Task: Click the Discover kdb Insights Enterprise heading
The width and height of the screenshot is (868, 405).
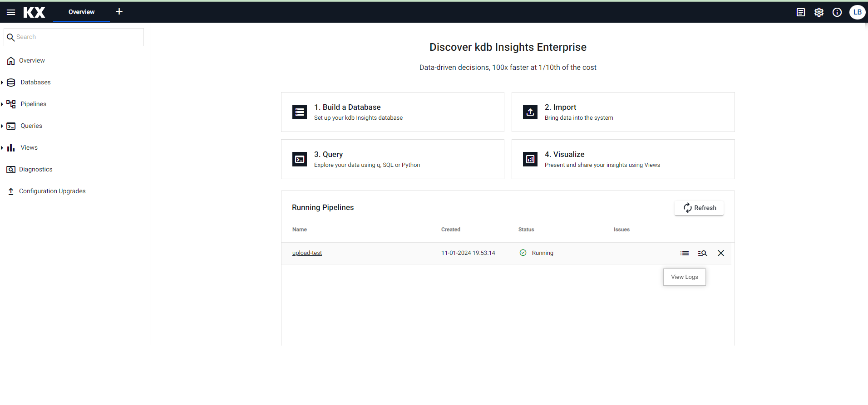Action: click(x=508, y=47)
